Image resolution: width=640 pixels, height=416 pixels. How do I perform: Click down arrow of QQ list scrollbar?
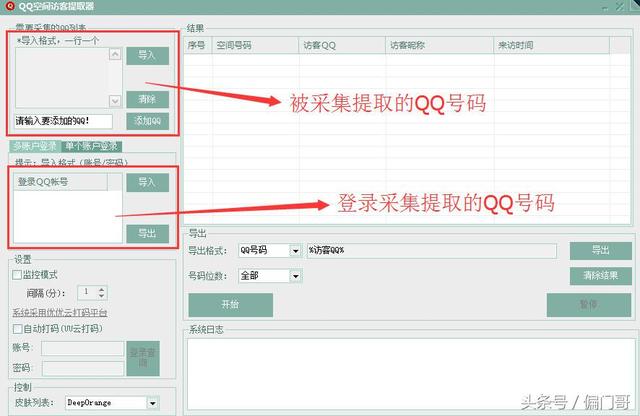click(x=115, y=100)
